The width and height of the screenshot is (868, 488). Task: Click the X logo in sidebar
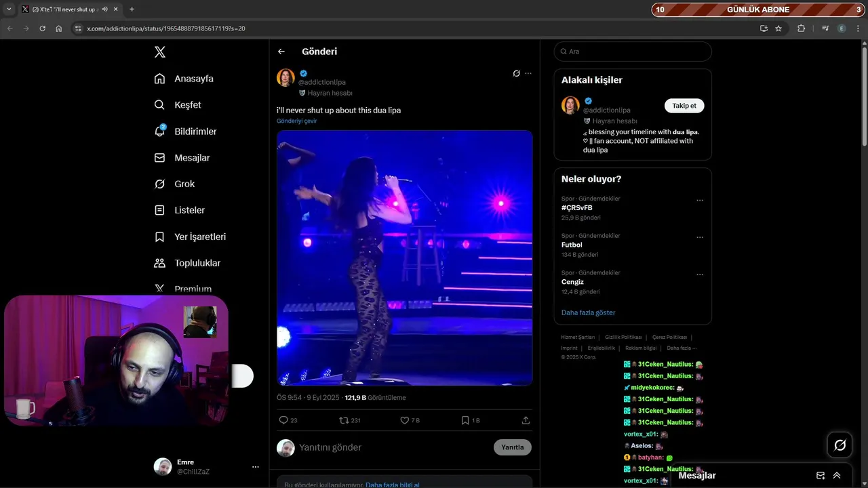(159, 52)
